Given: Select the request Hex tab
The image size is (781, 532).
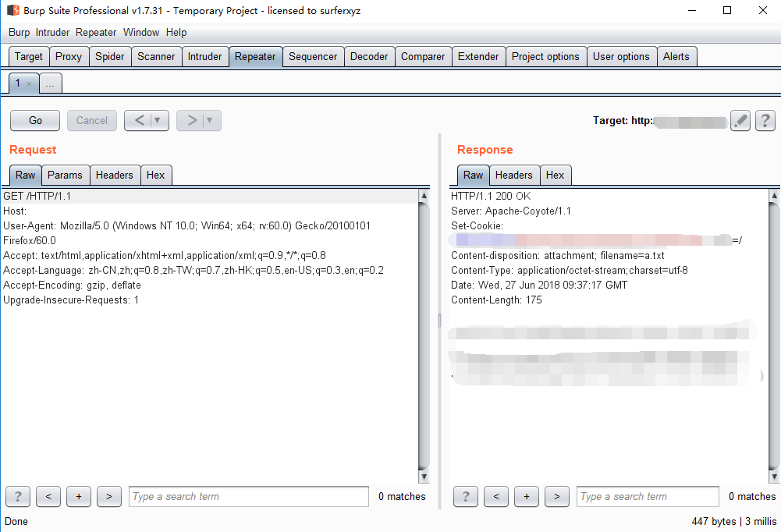Looking at the screenshot, I should tap(156, 176).
